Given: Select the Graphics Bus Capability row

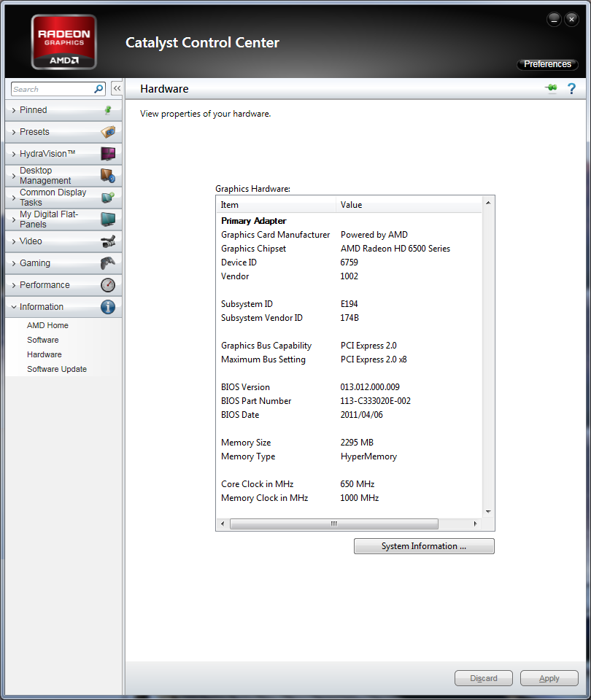Looking at the screenshot, I should (349, 346).
